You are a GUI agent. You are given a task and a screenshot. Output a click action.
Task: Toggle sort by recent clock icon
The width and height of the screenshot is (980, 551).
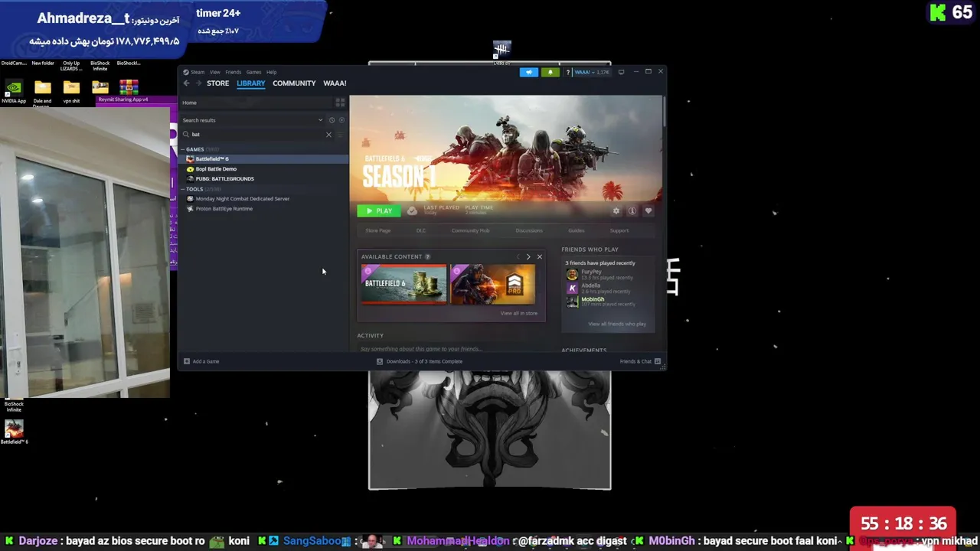332,120
